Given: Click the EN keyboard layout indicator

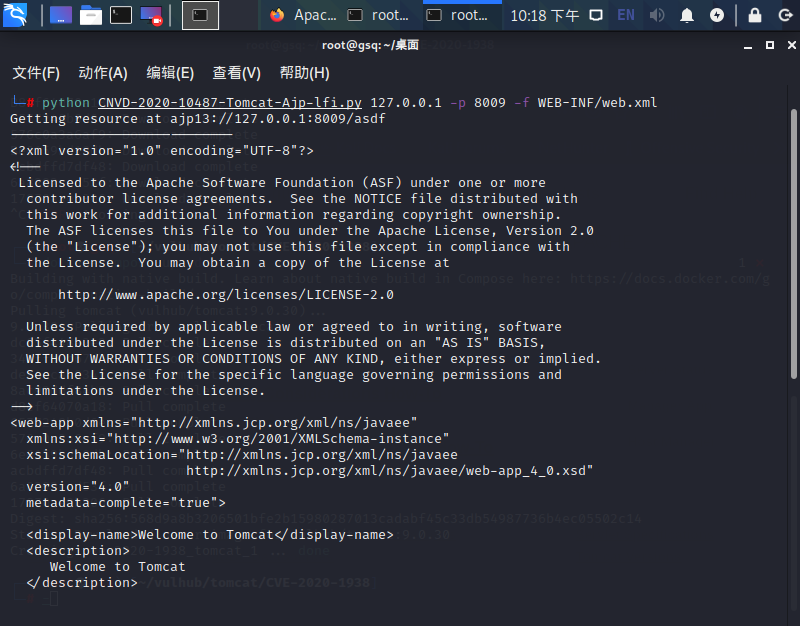Looking at the screenshot, I should point(626,15).
